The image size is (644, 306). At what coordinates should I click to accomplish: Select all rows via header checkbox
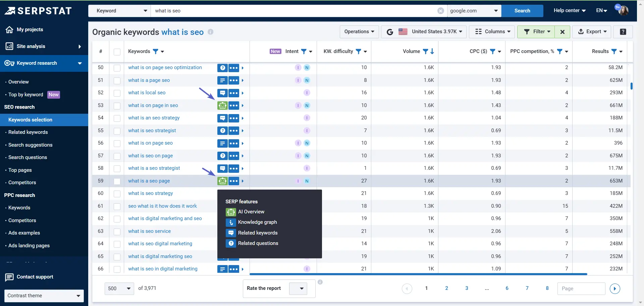click(117, 52)
